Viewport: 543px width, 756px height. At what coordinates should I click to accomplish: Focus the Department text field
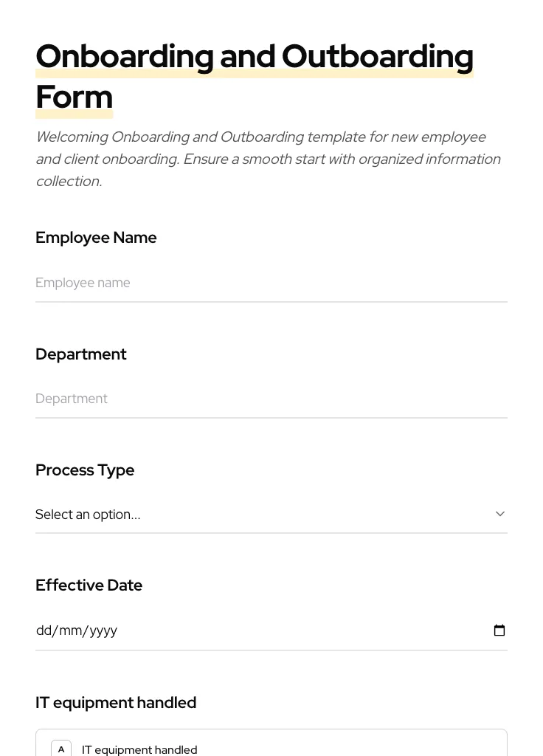click(x=271, y=399)
